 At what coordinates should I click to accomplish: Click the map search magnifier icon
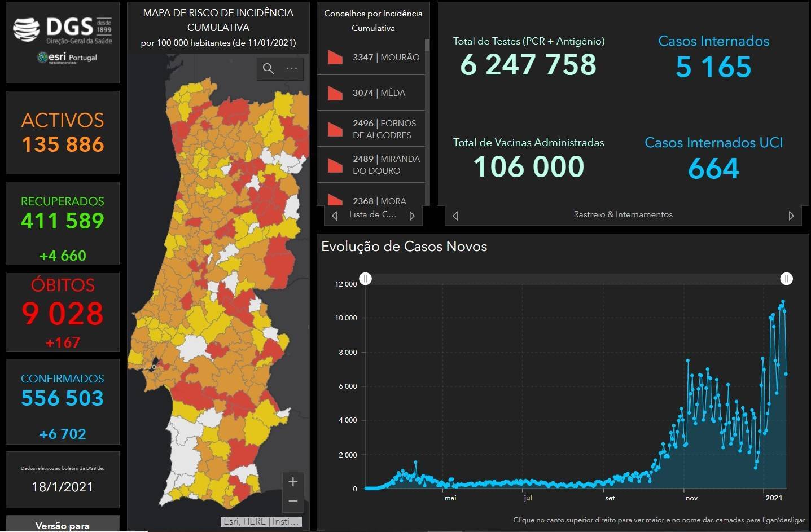269,69
